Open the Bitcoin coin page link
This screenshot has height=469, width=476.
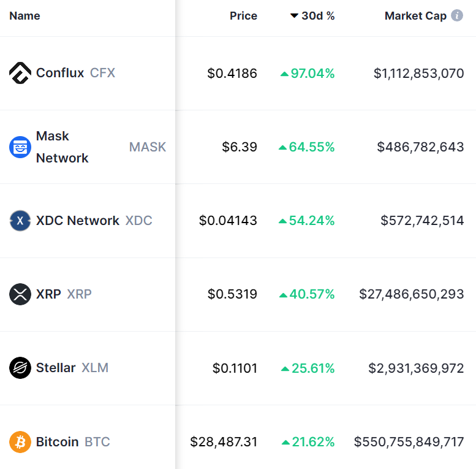coord(57,441)
